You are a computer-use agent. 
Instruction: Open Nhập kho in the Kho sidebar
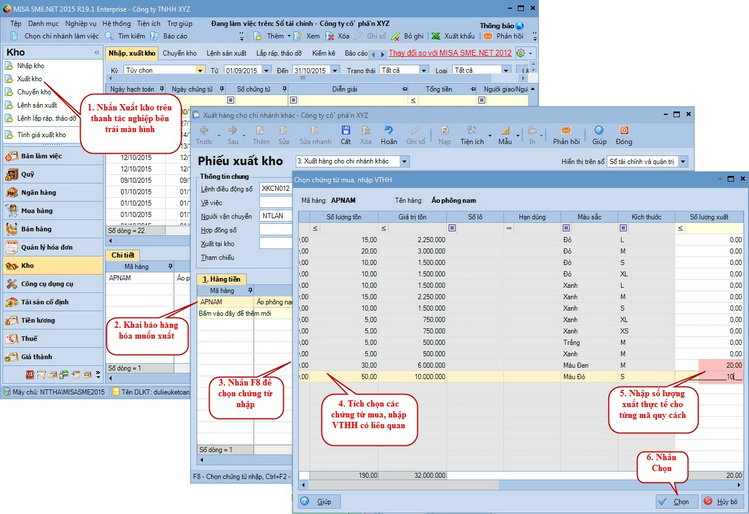(x=31, y=65)
